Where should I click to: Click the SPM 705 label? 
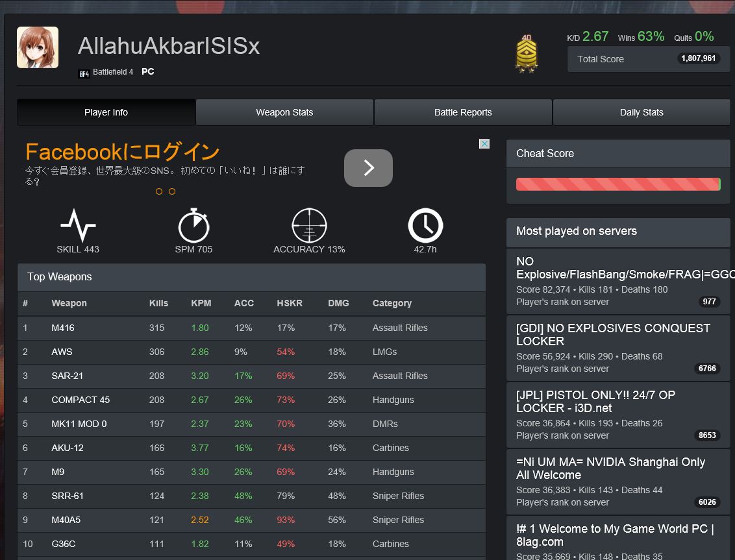[x=193, y=249]
